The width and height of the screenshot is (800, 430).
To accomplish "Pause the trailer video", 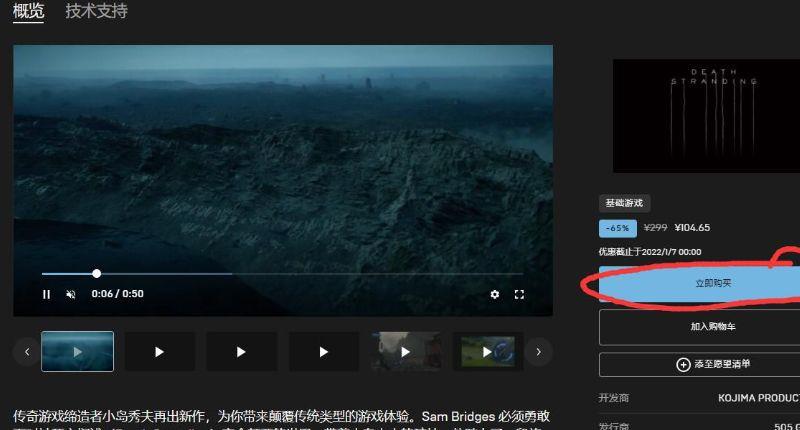I will 46,294.
